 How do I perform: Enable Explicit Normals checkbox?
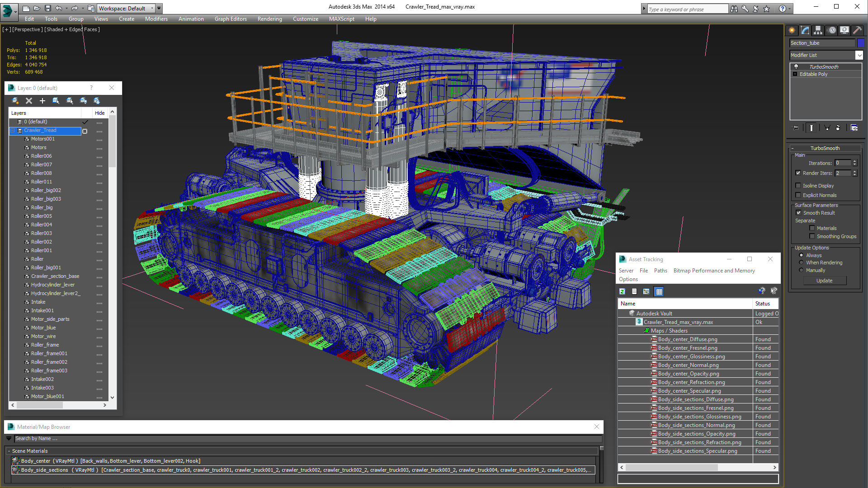798,195
